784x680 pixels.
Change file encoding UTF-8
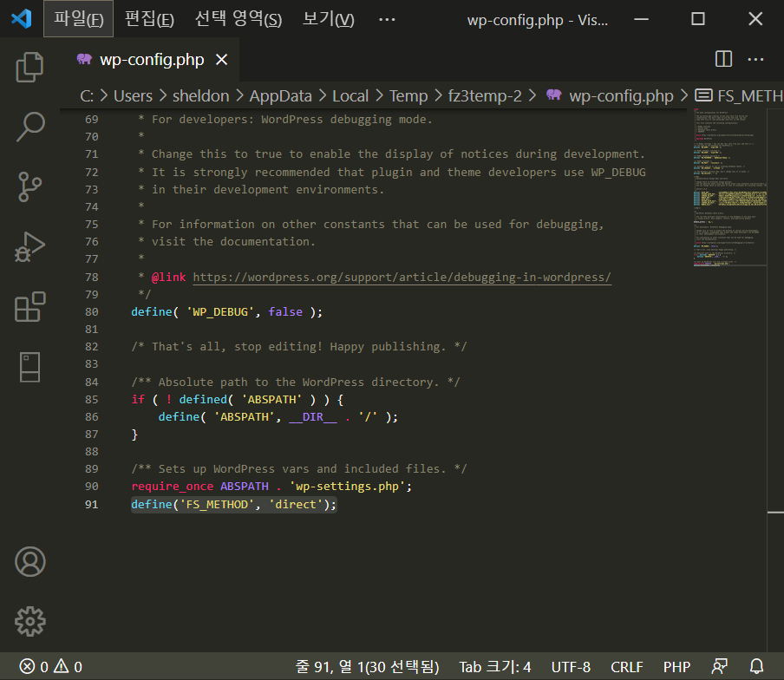[x=571, y=666]
